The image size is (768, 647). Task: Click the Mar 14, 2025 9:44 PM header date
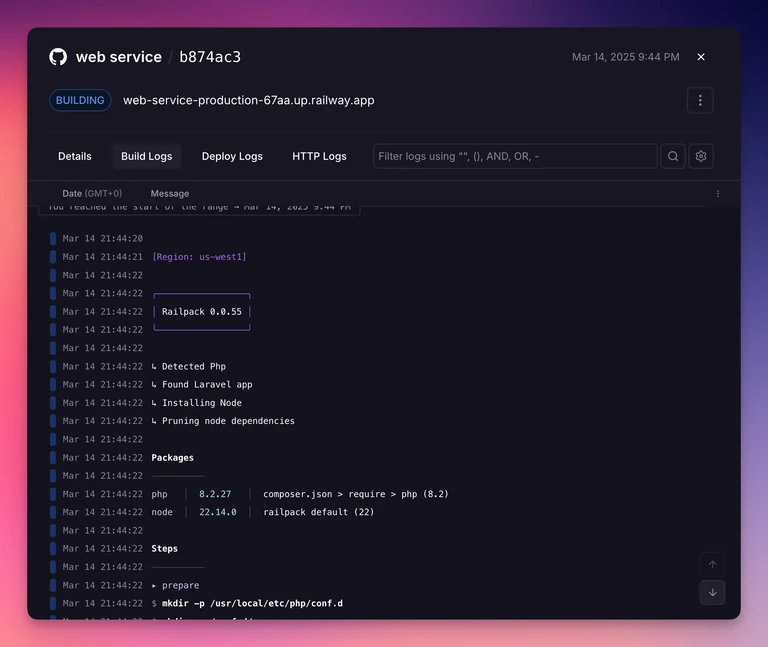coord(625,57)
